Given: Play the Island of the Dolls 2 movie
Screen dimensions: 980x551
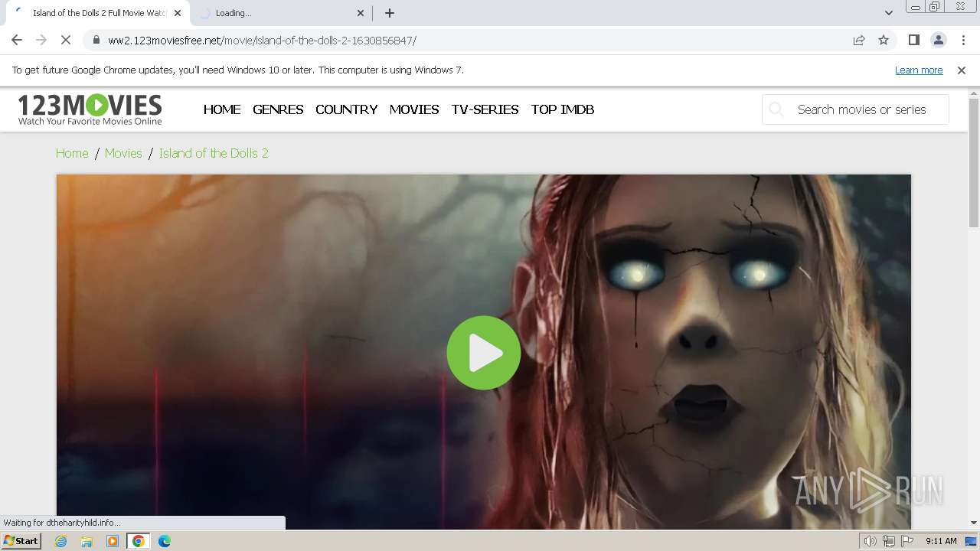Looking at the screenshot, I should [484, 353].
